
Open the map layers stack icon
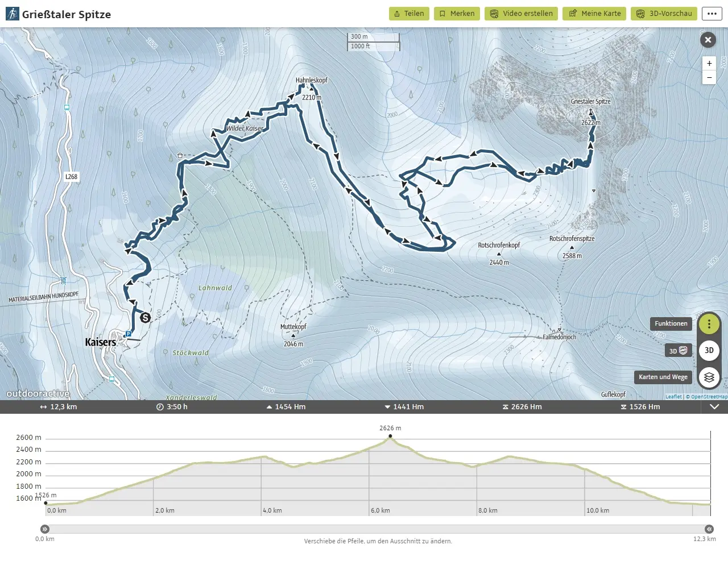pyautogui.click(x=709, y=377)
